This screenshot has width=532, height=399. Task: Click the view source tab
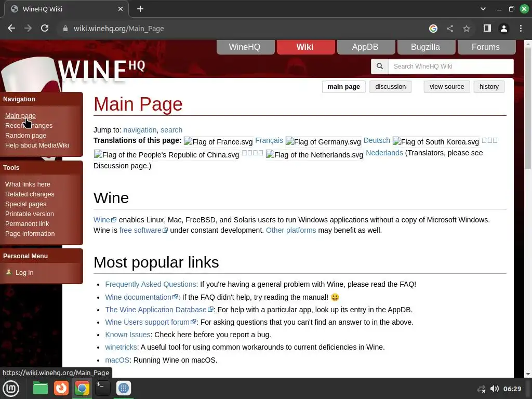446,87
